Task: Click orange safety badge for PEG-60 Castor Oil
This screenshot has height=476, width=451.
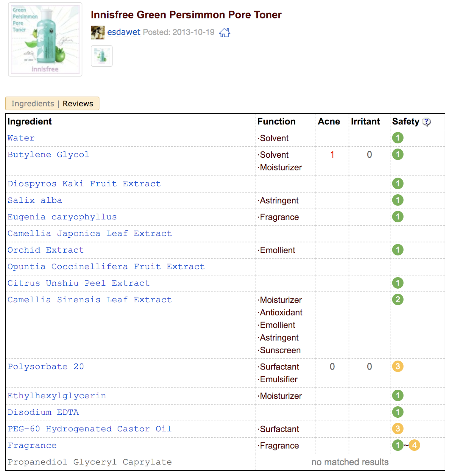Action: (398, 428)
